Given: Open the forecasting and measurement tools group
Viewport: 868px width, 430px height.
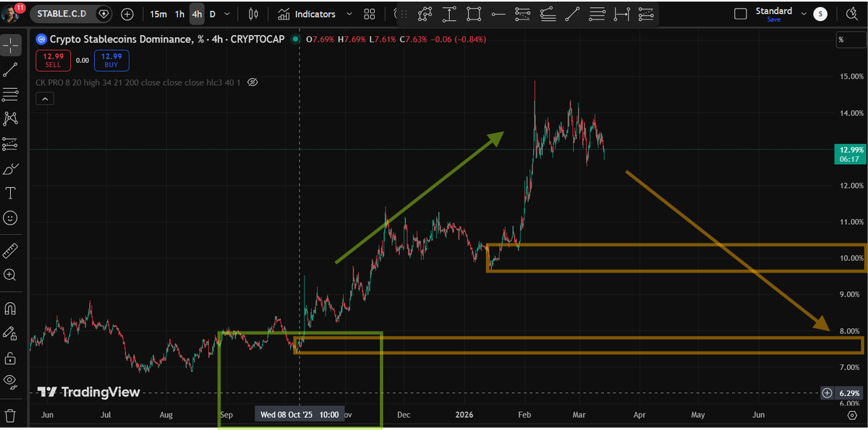Looking at the screenshot, I should [x=11, y=144].
